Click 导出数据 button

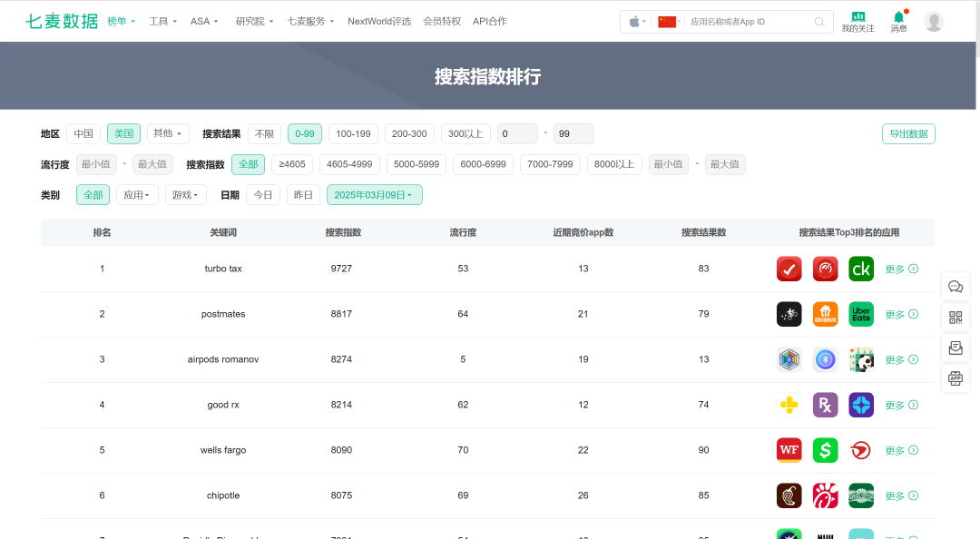pyautogui.click(x=908, y=133)
